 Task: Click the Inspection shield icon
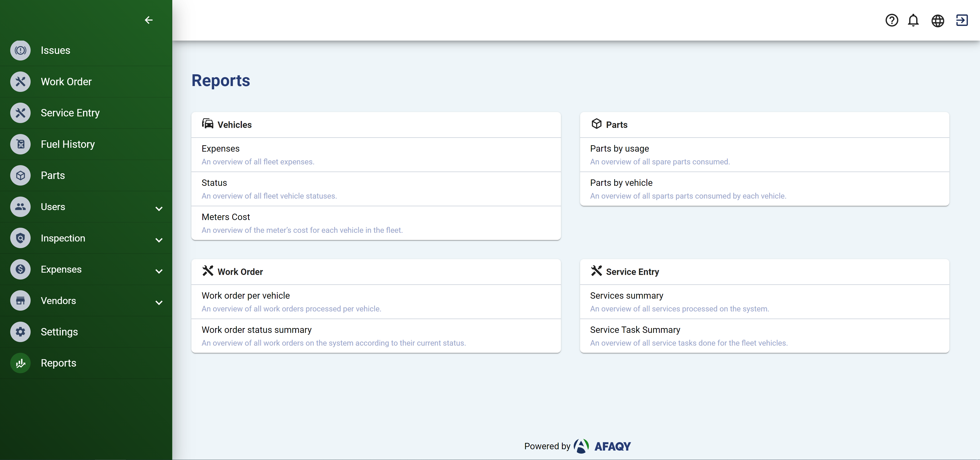click(20, 238)
